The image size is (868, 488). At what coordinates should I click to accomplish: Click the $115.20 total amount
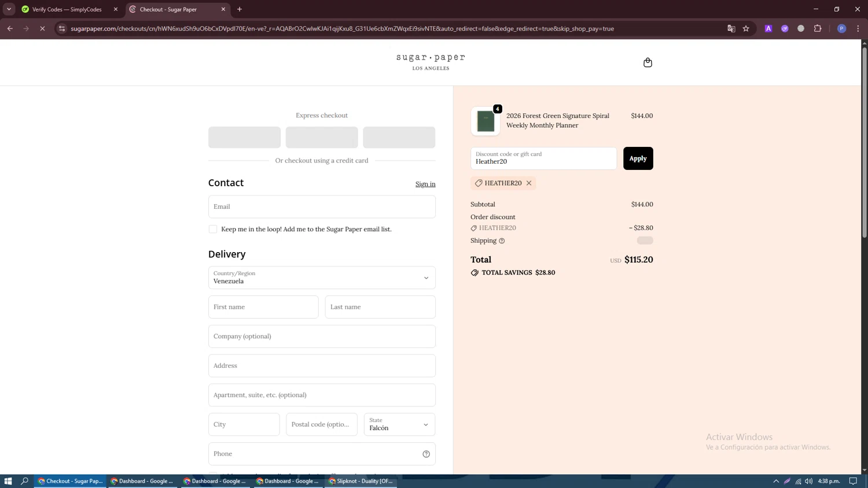639,260
